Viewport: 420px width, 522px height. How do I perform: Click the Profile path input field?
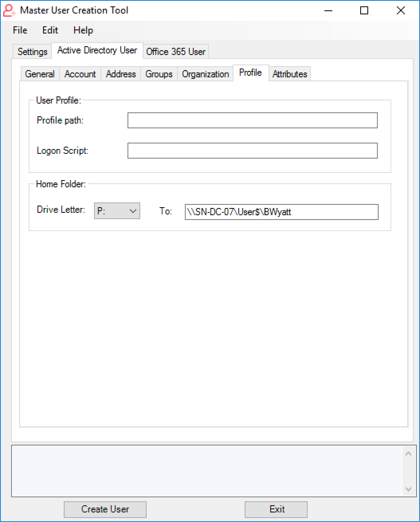coord(253,120)
